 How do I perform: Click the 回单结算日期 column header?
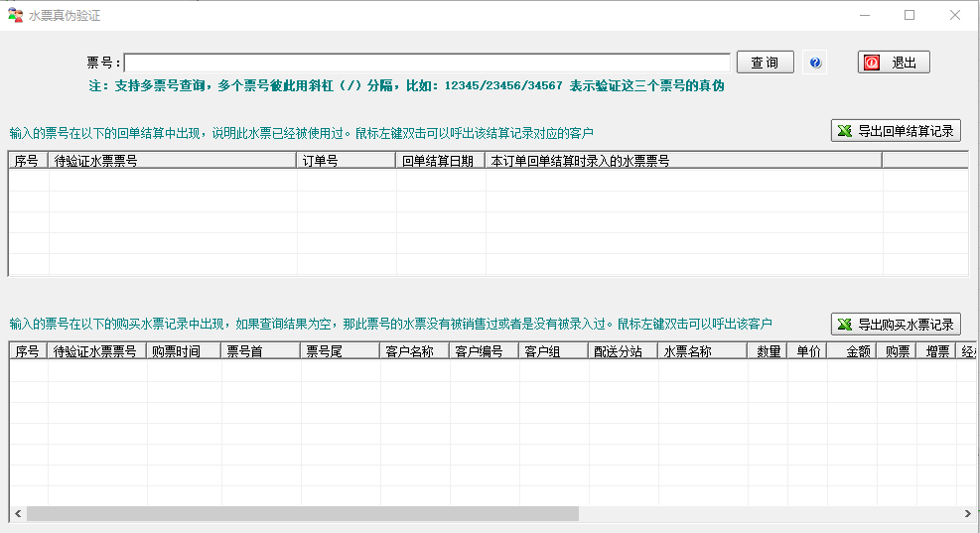[440, 160]
